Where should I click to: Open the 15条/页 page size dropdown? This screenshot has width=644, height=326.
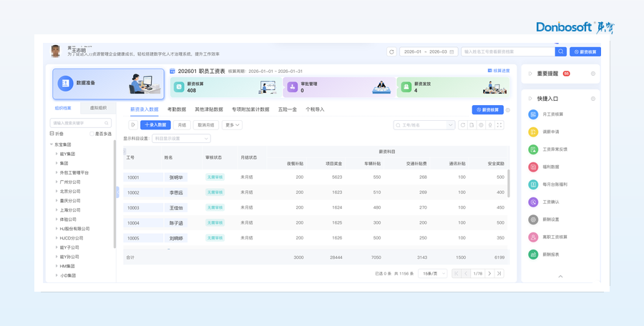coord(432,273)
